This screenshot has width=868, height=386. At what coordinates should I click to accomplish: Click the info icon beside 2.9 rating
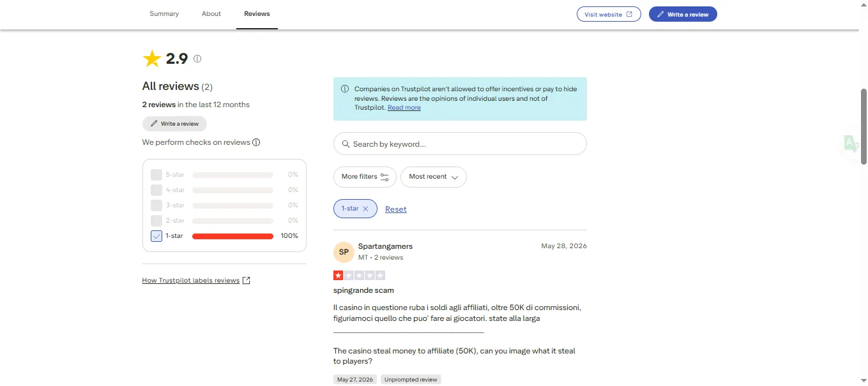[197, 59]
